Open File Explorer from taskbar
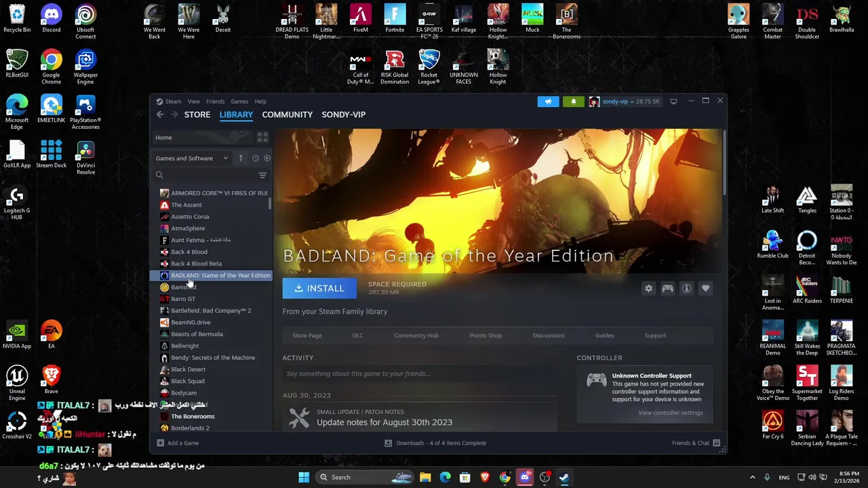 (425, 477)
